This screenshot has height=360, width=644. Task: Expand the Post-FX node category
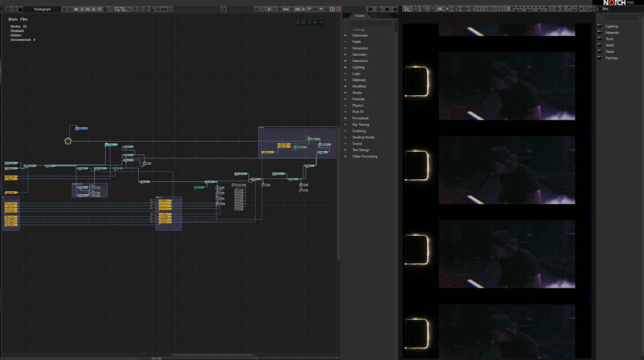[x=358, y=112]
